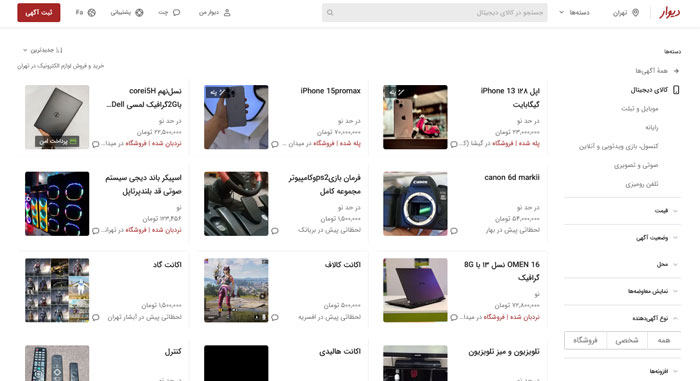Open the remote controls photo thumbnail
Screen dimensions: 700x381
click(57, 363)
